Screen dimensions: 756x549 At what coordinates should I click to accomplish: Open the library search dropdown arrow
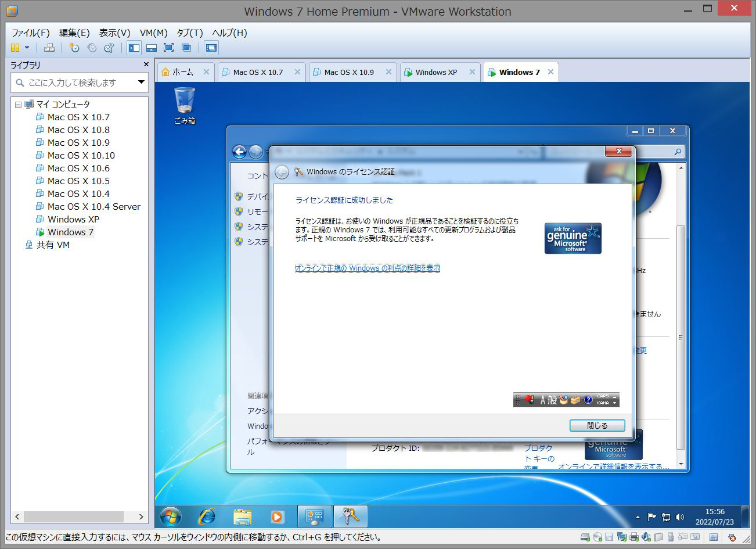pyautogui.click(x=141, y=82)
